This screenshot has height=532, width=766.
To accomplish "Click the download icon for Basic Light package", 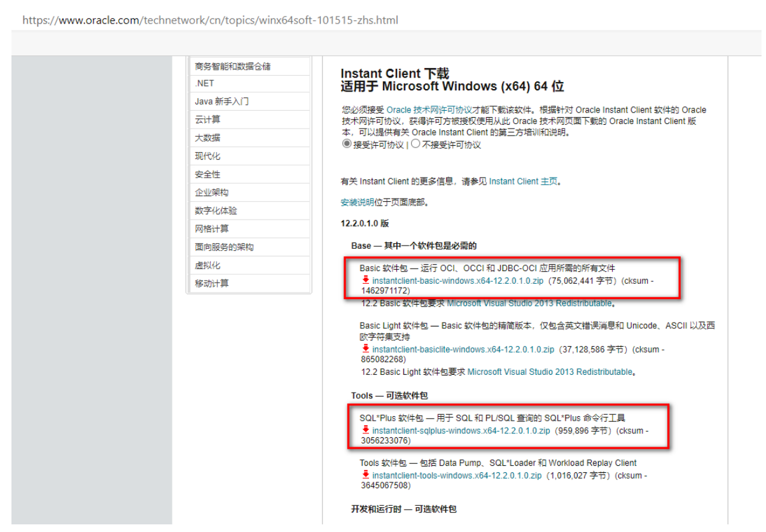I will [366, 349].
